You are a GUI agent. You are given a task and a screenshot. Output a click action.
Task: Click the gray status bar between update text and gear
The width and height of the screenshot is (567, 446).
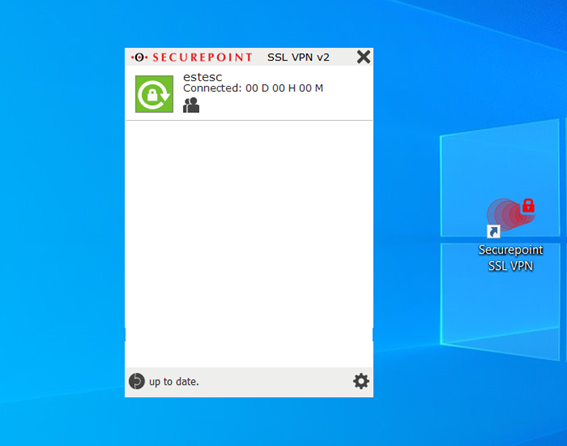(276, 382)
